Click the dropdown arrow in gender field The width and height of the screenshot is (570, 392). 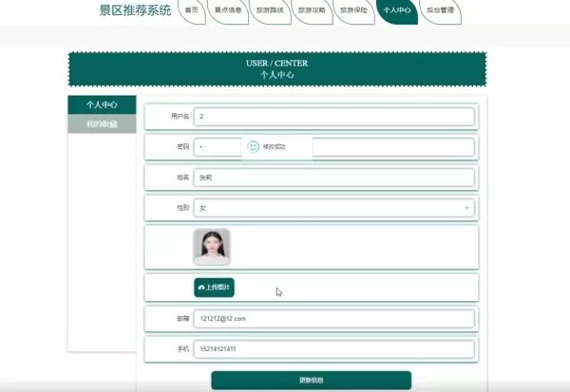tap(466, 208)
